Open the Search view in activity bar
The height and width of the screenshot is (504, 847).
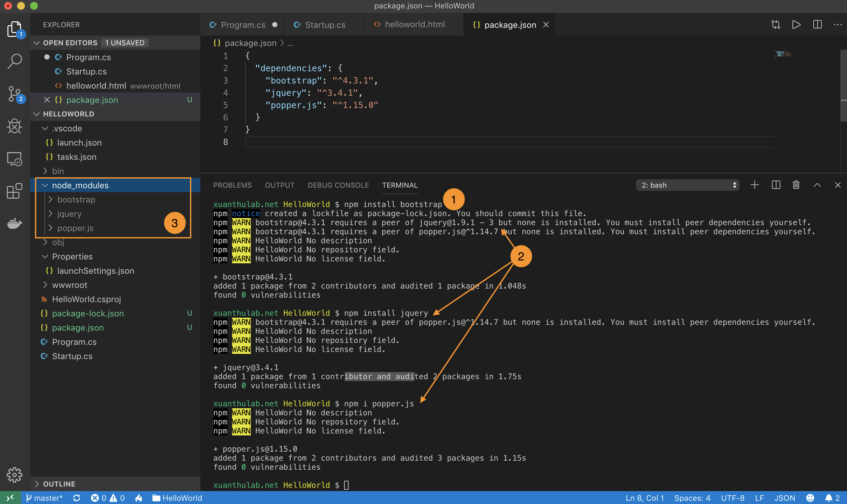click(15, 61)
